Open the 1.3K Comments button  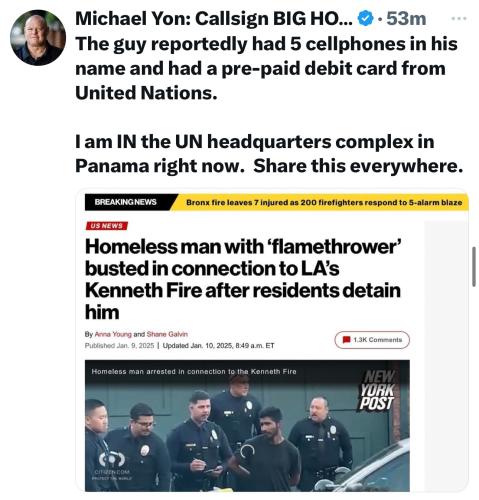click(x=372, y=340)
